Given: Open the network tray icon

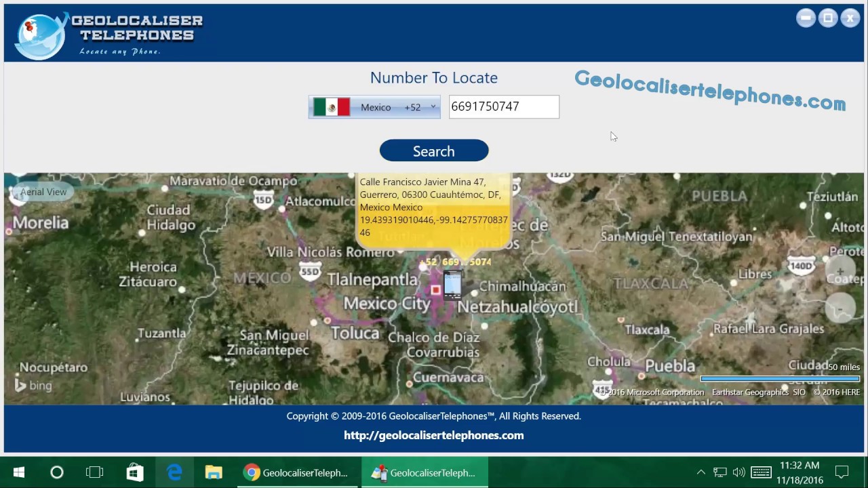Looking at the screenshot, I should point(720,472).
